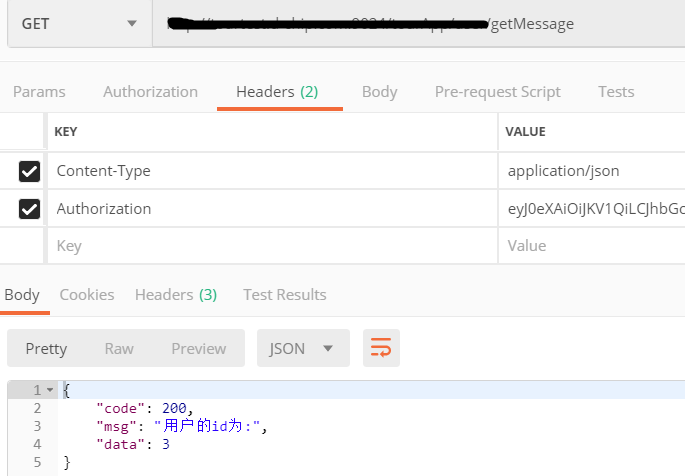The image size is (685, 476).
Task: Click the eyJ0eXAi token value cell
Action: coord(592,209)
